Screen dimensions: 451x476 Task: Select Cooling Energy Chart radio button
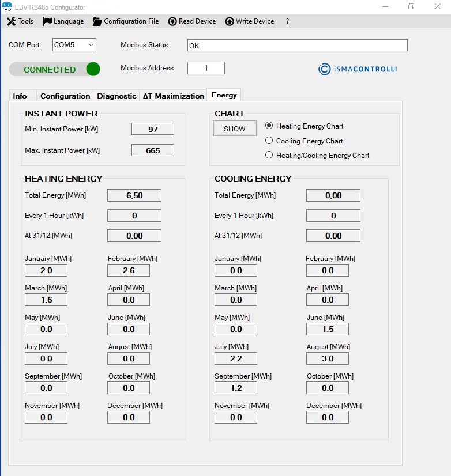tap(269, 141)
